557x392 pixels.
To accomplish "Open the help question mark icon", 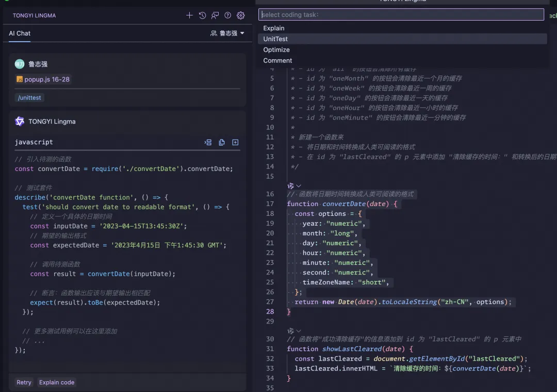I will tap(228, 15).
